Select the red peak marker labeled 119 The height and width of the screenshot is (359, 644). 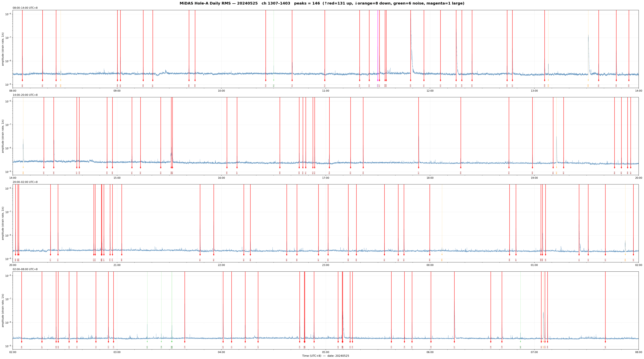[x=185, y=342]
